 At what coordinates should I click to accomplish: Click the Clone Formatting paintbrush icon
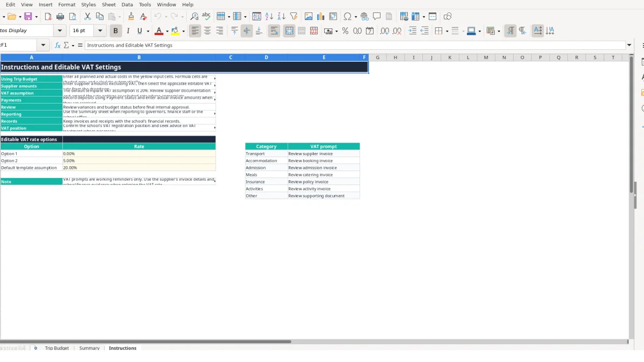point(131,17)
